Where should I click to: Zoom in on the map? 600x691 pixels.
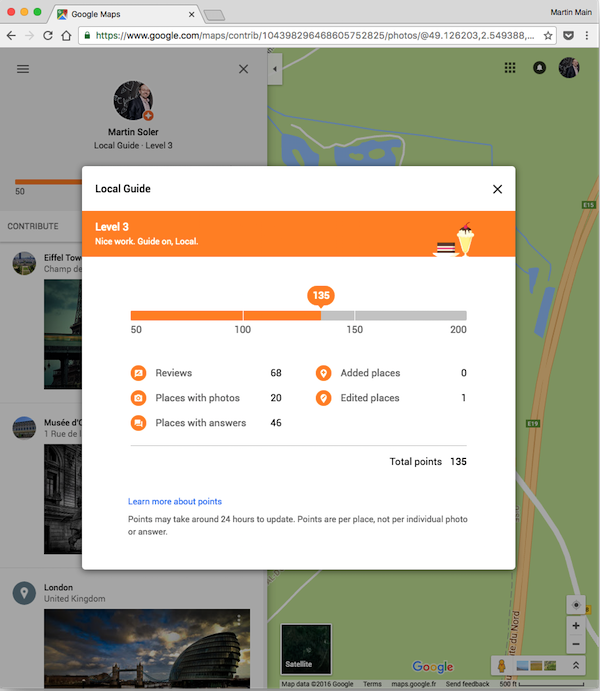click(576, 626)
